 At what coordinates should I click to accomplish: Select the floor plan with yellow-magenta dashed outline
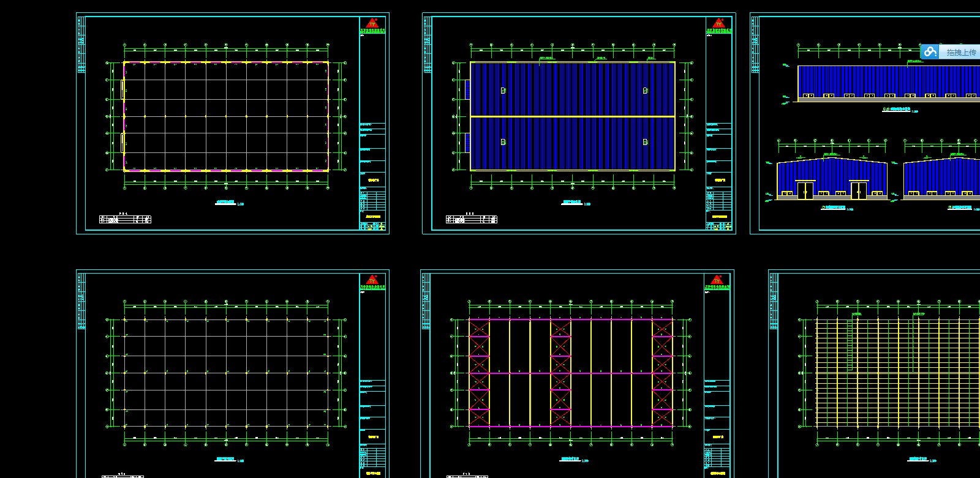point(226,116)
